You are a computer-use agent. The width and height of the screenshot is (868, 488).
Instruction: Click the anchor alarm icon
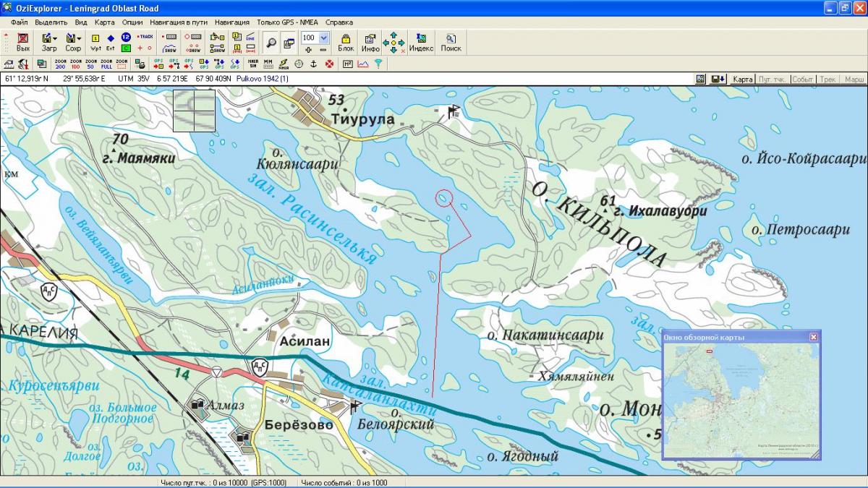[314, 64]
